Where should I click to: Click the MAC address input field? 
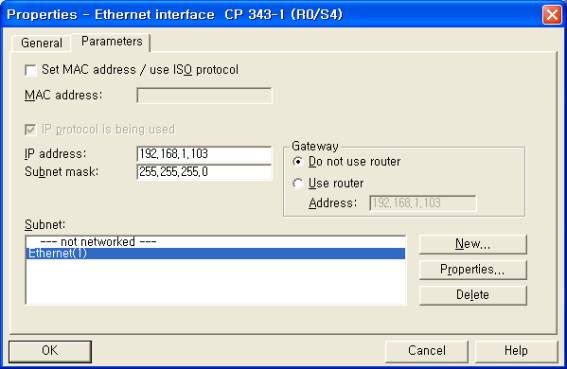(204, 96)
